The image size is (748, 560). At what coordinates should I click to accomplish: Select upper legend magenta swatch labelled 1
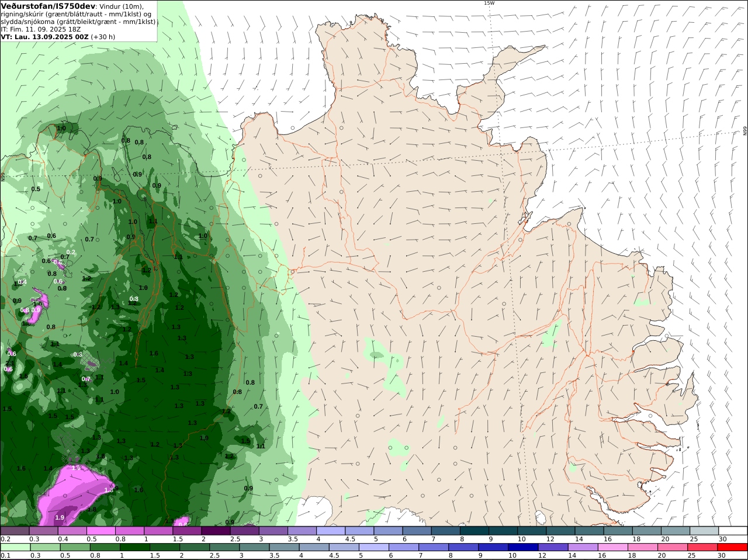pos(158,531)
